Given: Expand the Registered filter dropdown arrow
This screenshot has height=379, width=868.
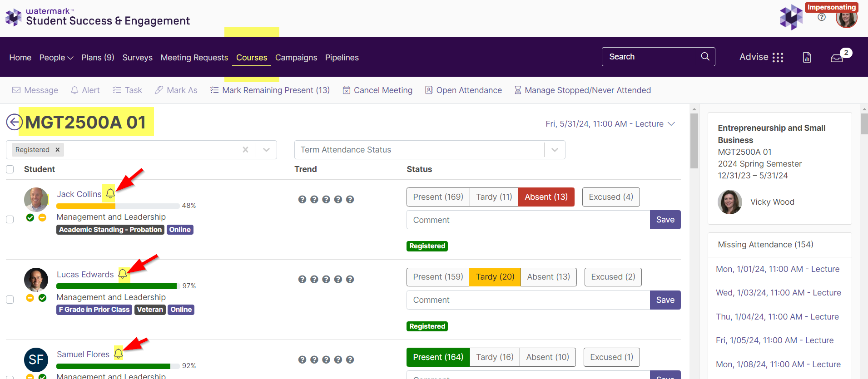Looking at the screenshot, I should pos(267,150).
